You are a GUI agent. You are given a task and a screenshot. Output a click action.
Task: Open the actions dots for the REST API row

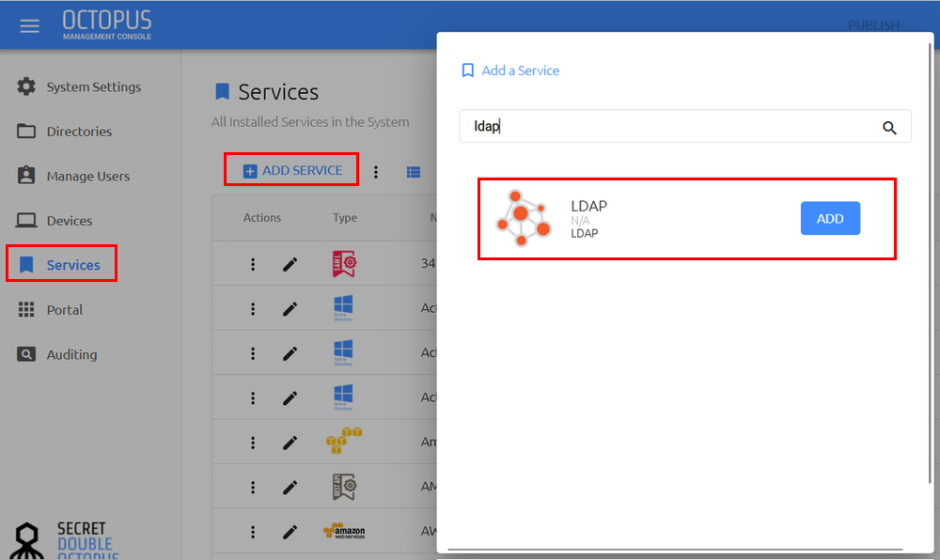252,487
